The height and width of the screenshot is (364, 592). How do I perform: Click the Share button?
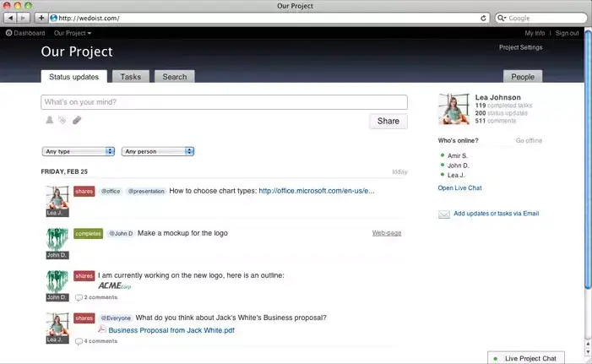388,121
